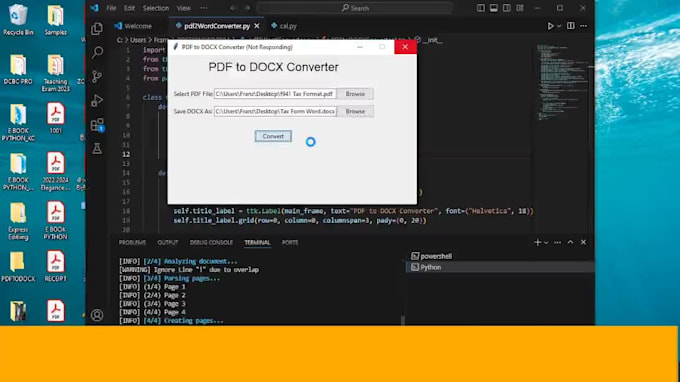Select the DCBC PRO folder on desktop
The image size is (680, 382).
[x=18, y=69]
